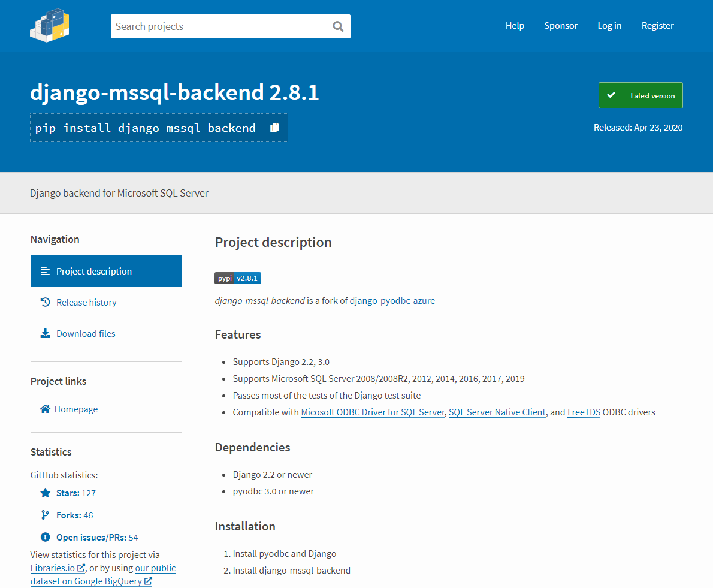The width and height of the screenshot is (713, 588).
Task: Click the django-mssql-backend 2.8.1 heading
Action: click(x=174, y=92)
